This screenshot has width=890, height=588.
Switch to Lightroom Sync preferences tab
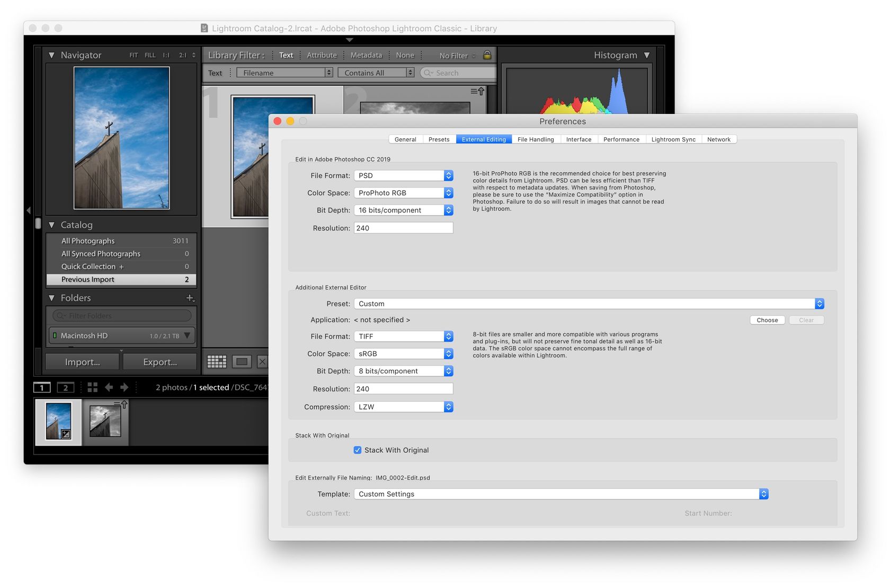673,139
